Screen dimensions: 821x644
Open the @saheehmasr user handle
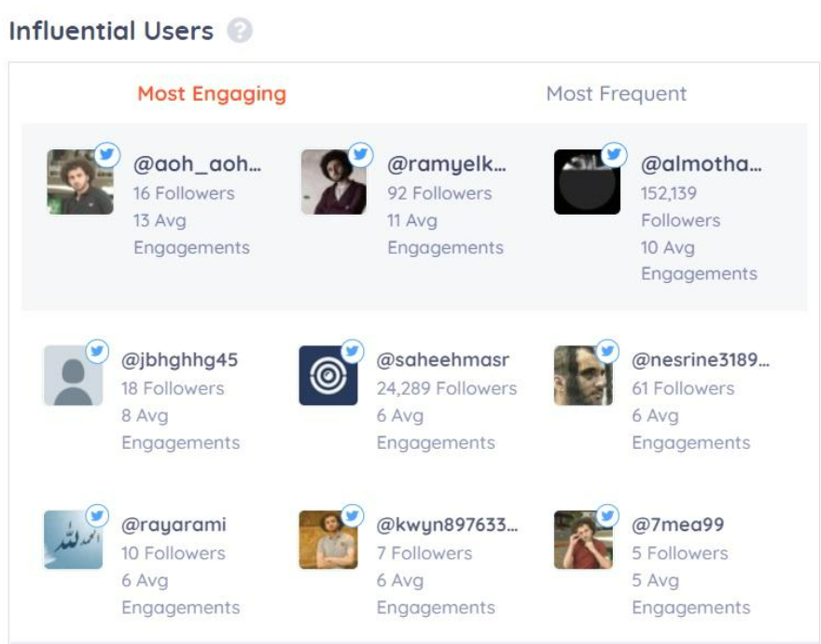pyautogui.click(x=442, y=360)
